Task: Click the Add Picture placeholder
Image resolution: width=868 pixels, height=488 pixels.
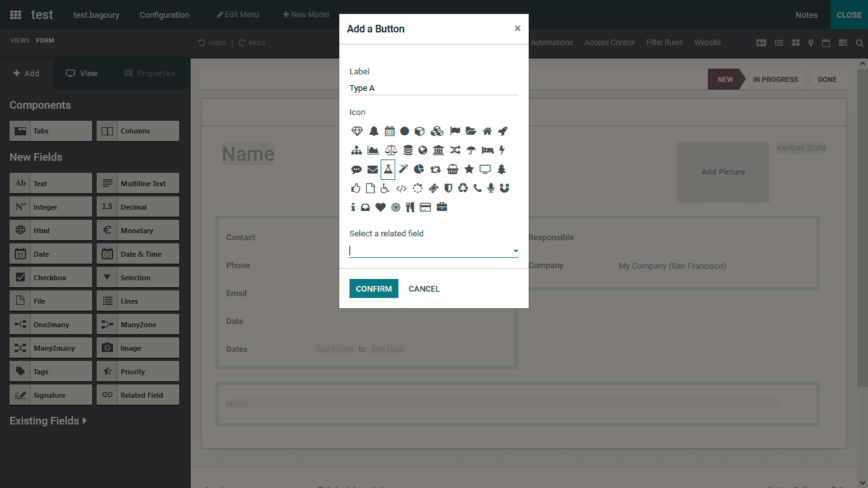Action: click(723, 172)
